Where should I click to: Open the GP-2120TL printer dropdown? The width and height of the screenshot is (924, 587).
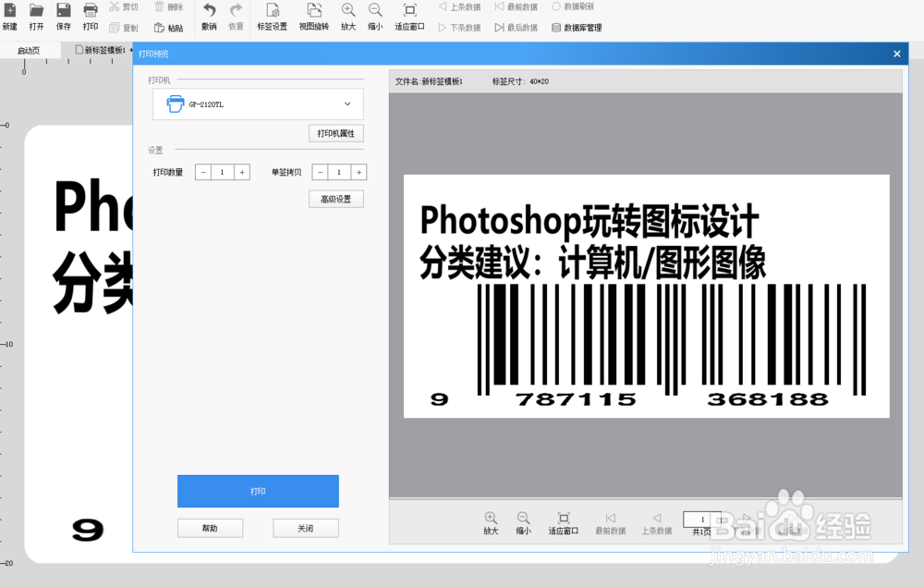pyautogui.click(x=258, y=104)
